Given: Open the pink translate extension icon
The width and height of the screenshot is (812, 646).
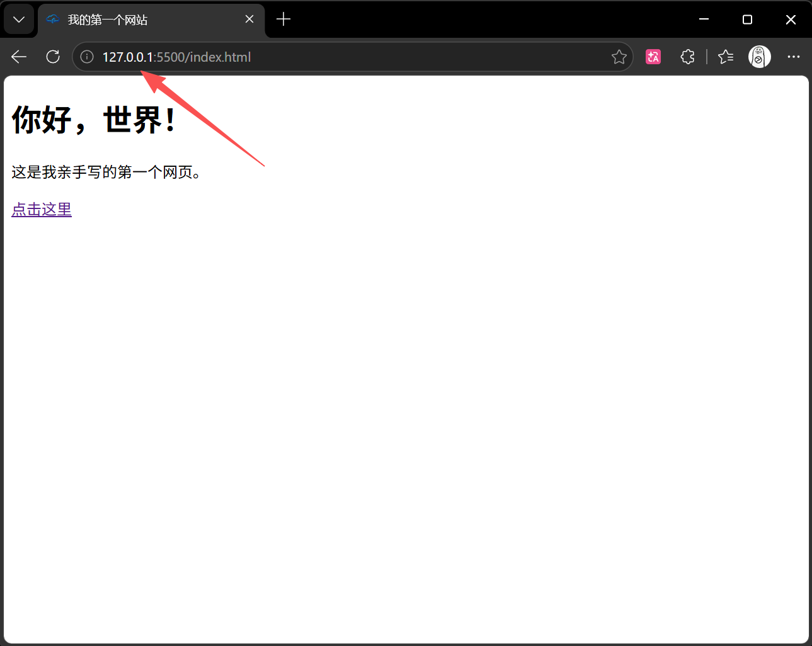Looking at the screenshot, I should (653, 57).
